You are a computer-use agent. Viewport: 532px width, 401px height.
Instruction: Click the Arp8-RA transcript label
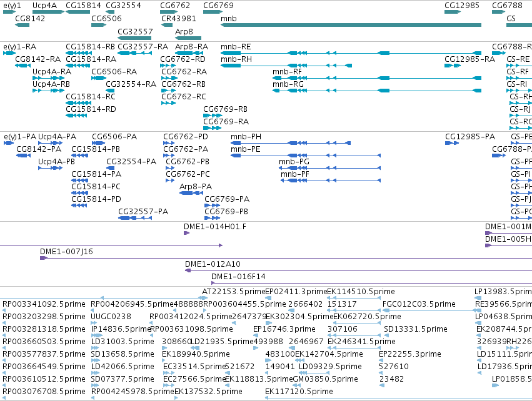(x=192, y=47)
